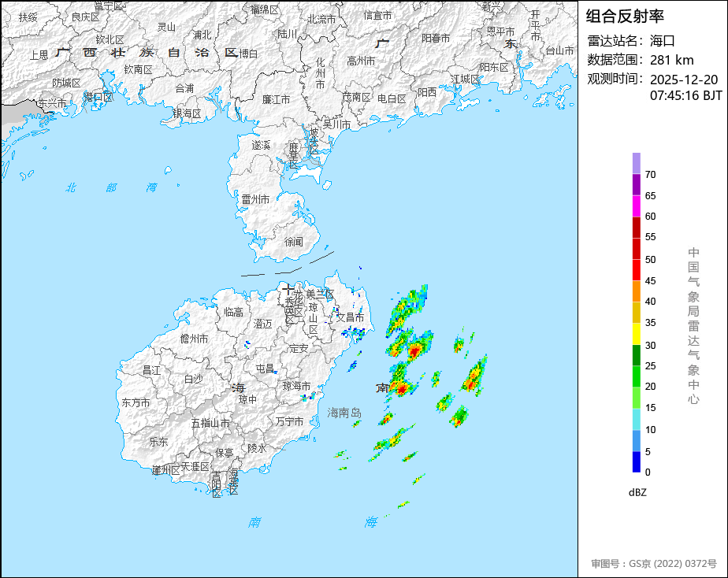Click the data range value 281 km
The height and width of the screenshot is (578, 728).
pyautogui.click(x=672, y=60)
